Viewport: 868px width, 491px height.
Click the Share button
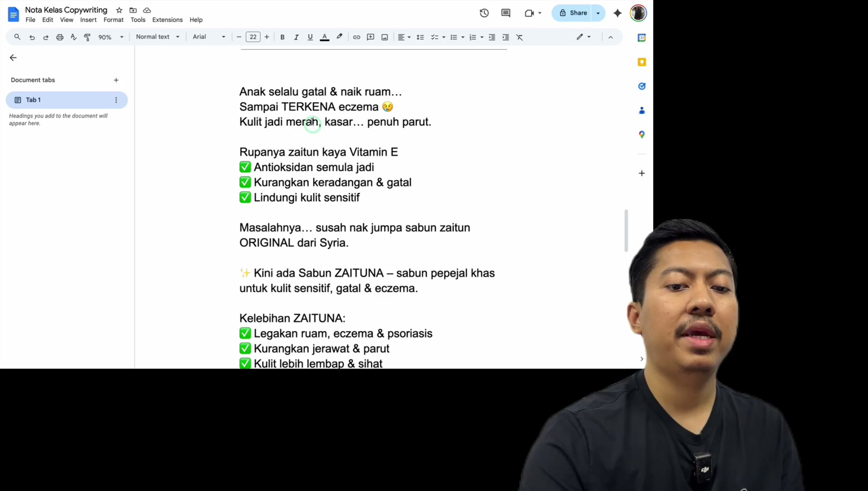pyautogui.click(x=573, y=13)
